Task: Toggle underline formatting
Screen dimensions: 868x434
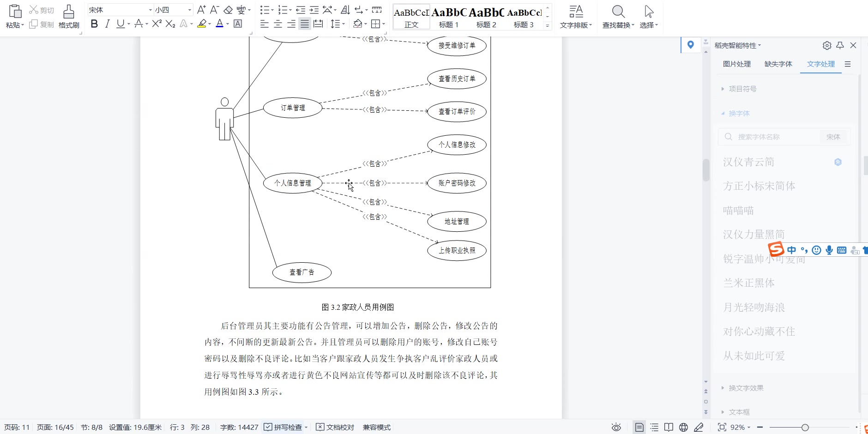Action: (x=121, y=24)
